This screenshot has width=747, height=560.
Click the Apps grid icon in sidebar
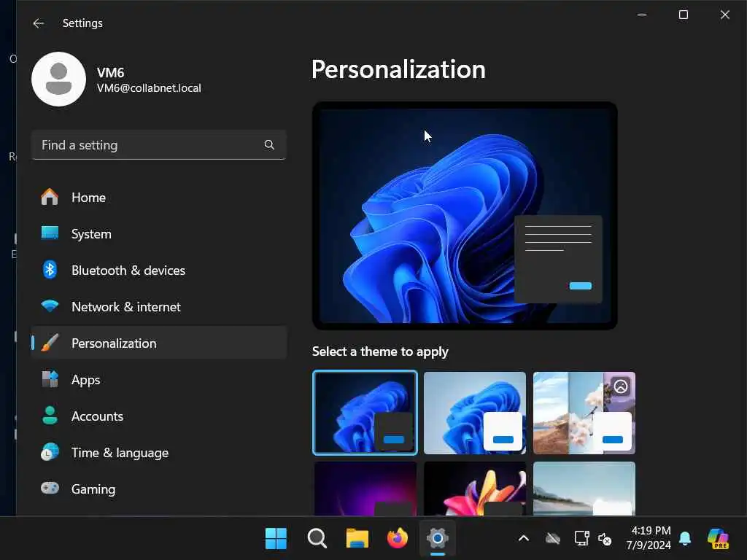pos(50,379)
